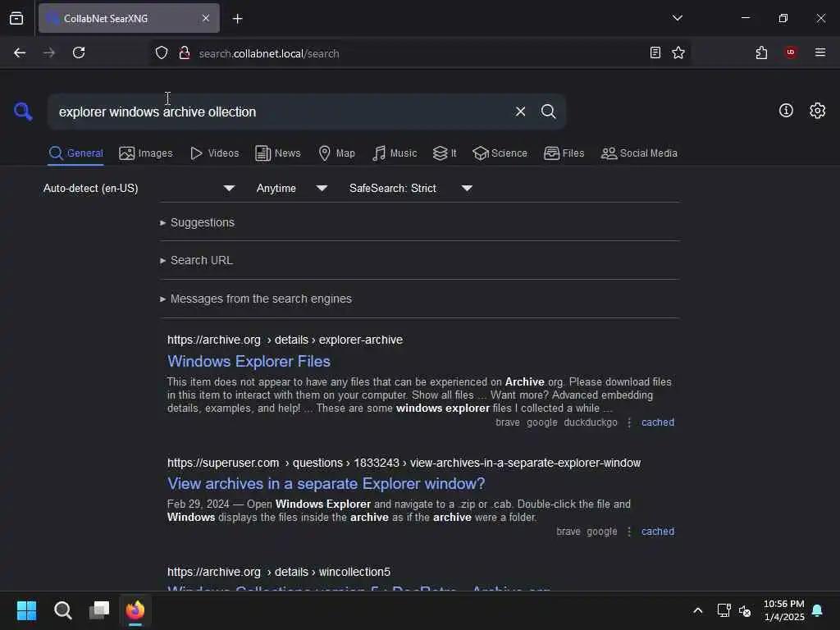The image size is (840, 630).
Task: Expand the Suggestions section
Action: pyautogui.click(x=197, y=222)
